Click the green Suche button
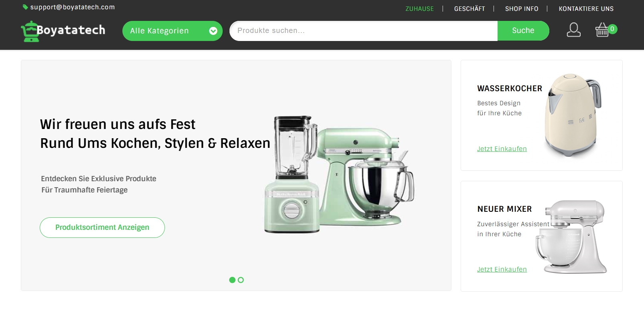Viewport: 644px width, 309px height. 523,31
